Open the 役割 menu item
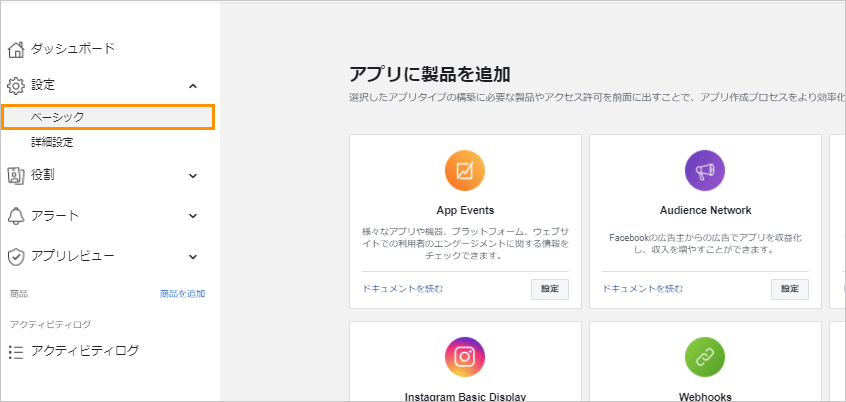846x402 pixels. 43,175
